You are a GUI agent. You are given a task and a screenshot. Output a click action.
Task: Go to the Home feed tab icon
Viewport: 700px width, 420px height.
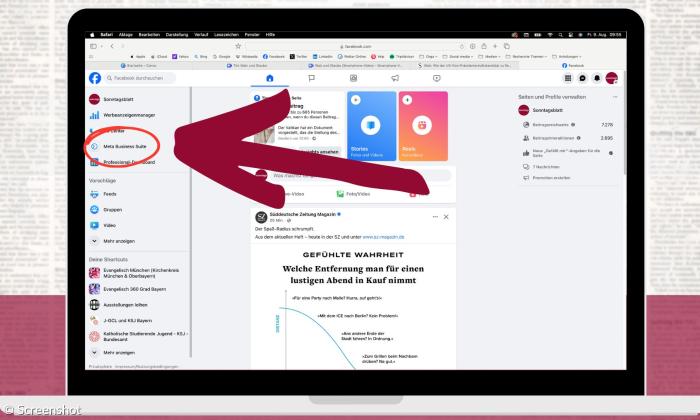[x=270, y=78]
